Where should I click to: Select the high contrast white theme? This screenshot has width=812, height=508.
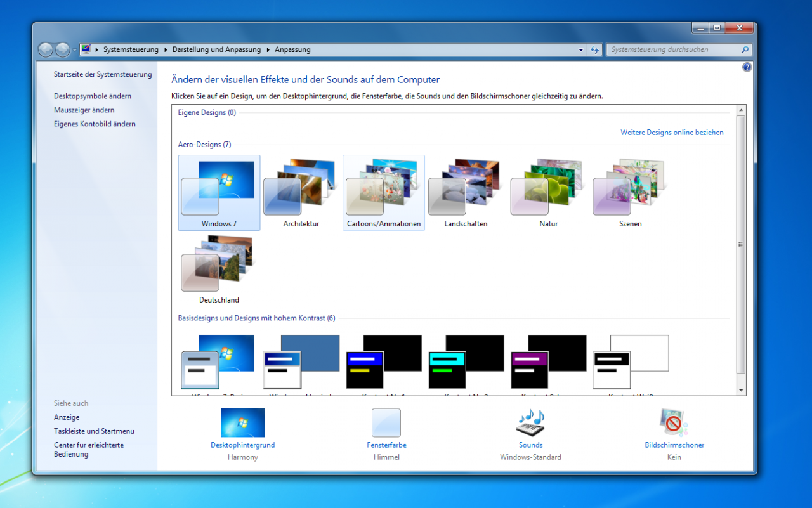coord(631,361)
